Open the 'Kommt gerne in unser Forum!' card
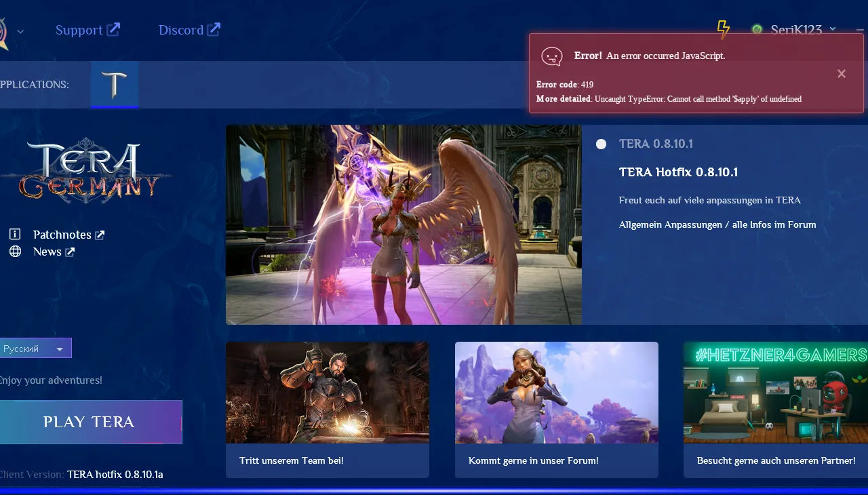 pyautogui.click(x=556, y=410)
